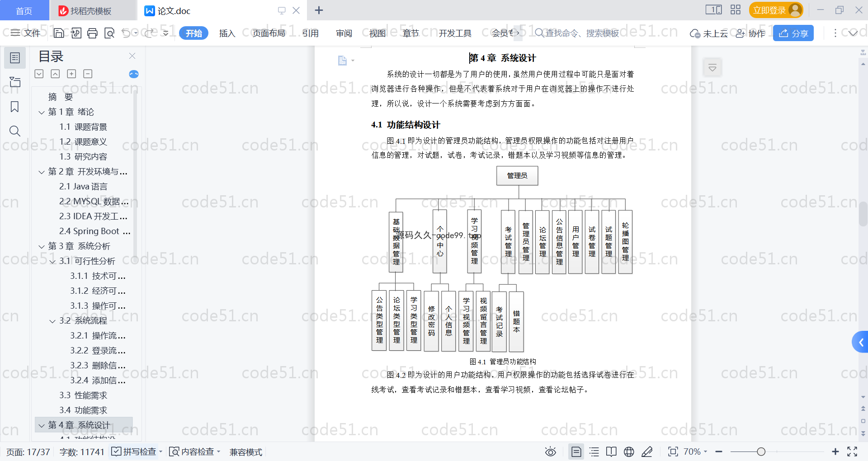
Task: Click the window layout switch icon in title bar
Action: tap(713, 10)
